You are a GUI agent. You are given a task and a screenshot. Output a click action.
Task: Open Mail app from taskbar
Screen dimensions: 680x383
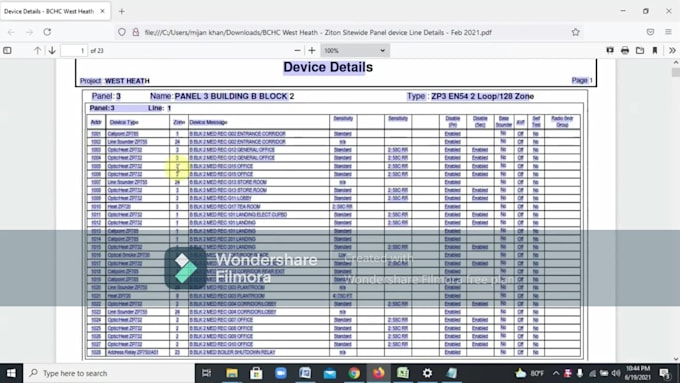330,373
